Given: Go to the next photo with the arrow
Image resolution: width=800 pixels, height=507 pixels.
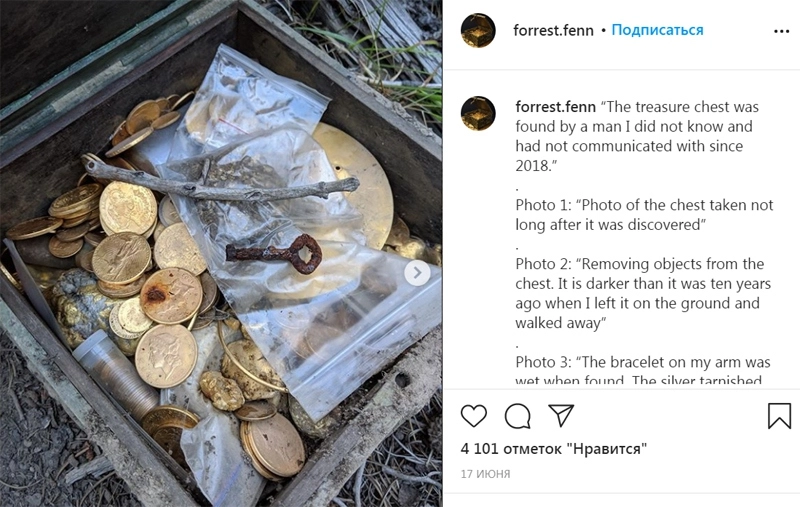Looking at the screenshot, I should tap(418, 272).
